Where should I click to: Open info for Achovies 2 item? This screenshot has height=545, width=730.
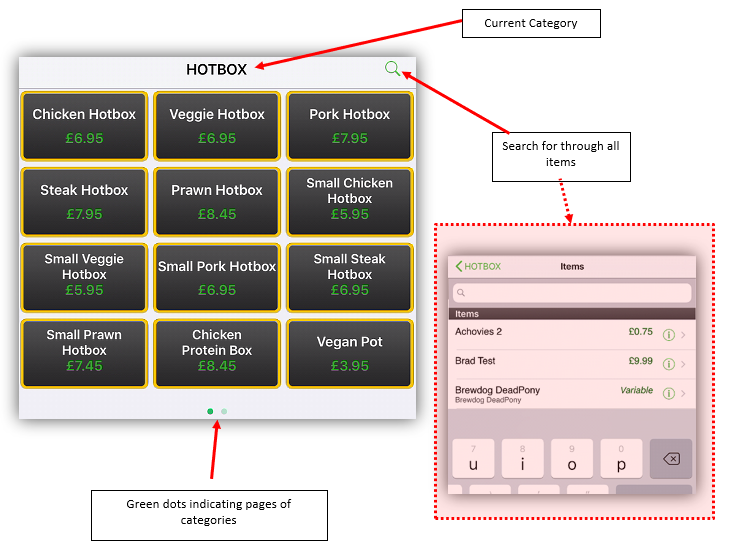point(669,334)
